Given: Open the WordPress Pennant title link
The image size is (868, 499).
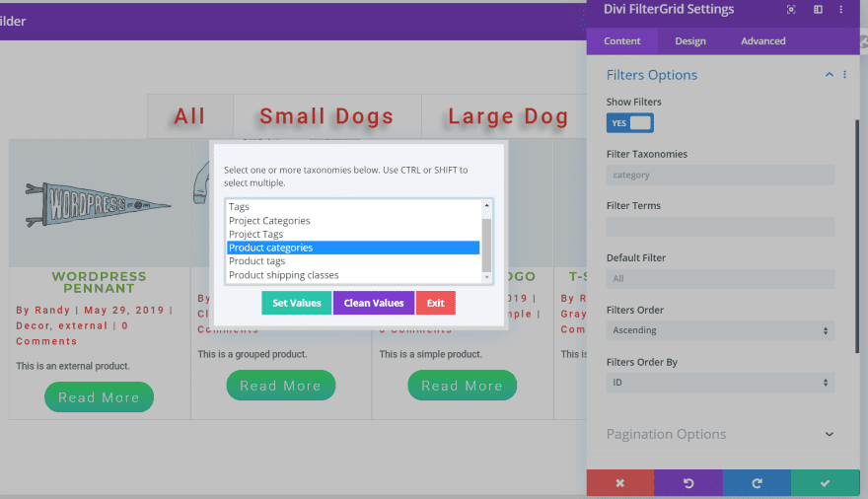Looking at the screenshot, I should pos(99,282).
